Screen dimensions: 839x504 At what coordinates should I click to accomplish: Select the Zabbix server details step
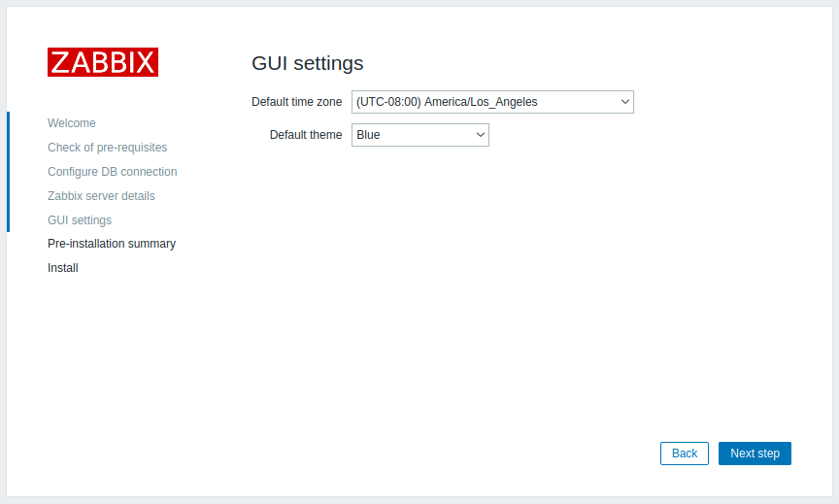101,196
